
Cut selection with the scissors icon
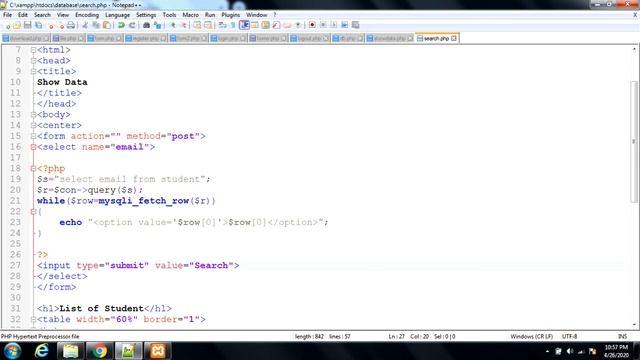tap(85, 25)
